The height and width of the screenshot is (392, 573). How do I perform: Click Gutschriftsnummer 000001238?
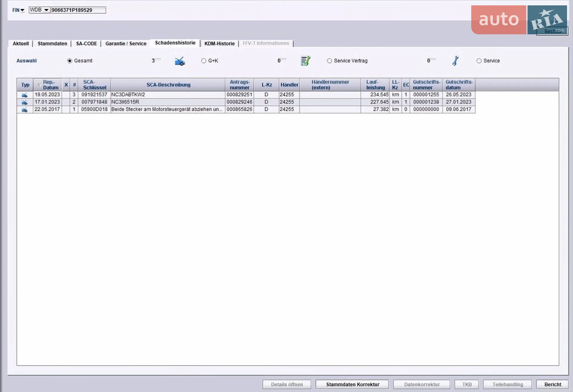[x=426, y=102]
